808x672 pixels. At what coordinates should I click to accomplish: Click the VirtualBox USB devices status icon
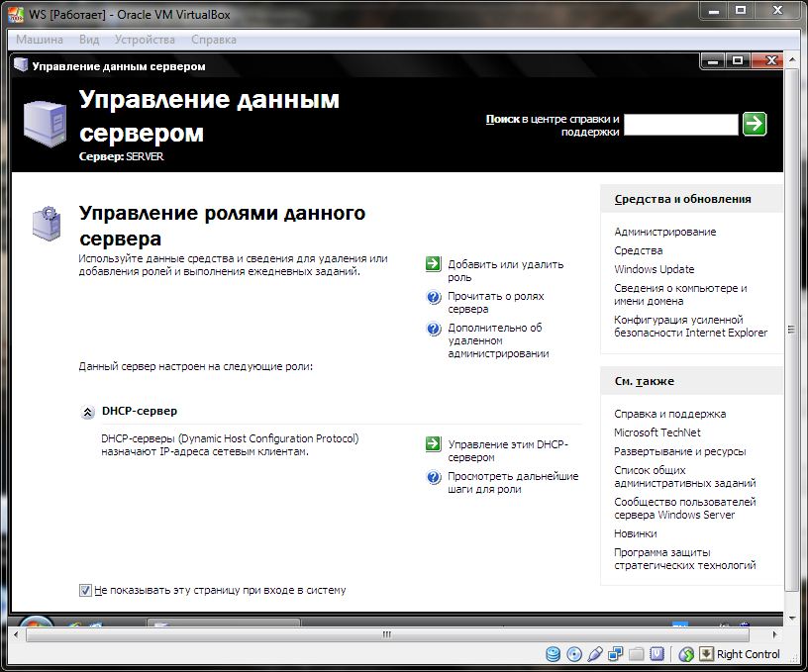(595, 654)
